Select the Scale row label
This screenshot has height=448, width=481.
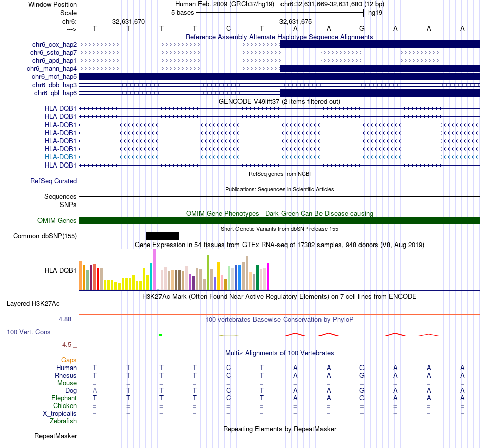coord(68,13)
